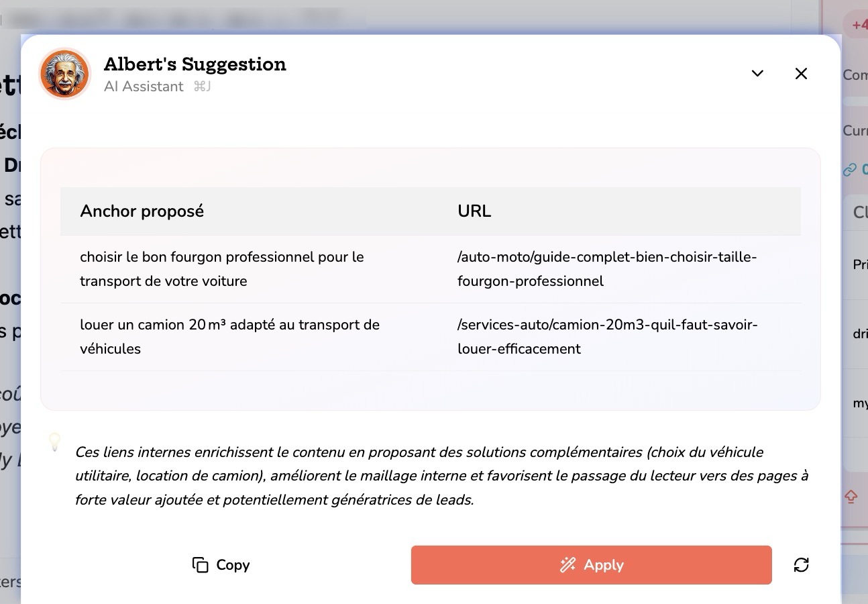
Task: Click the lightbulb icon next to the explanation
Action: [54, 442]
